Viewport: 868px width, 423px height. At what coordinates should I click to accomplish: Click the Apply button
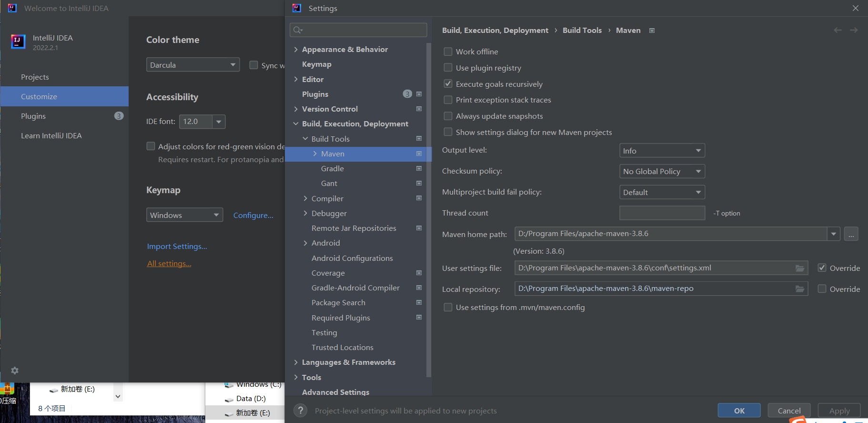839,411
